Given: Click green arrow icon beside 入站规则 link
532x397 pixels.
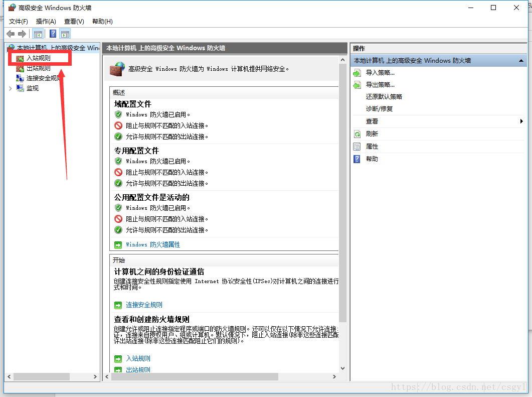Looking at the screenshot, I should pyautogui.click(x=118, y=359).
